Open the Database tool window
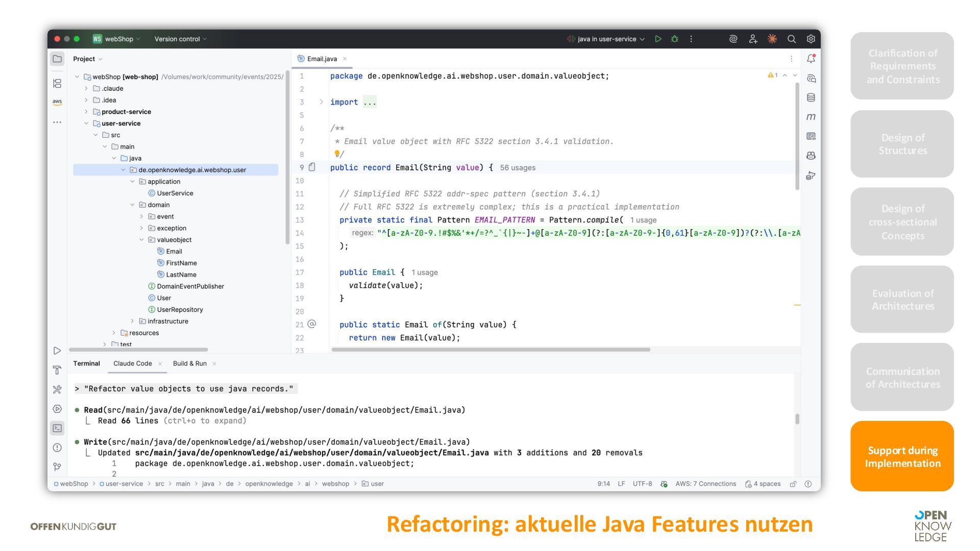This screenshot has width=980, height=551. point(811,97)
